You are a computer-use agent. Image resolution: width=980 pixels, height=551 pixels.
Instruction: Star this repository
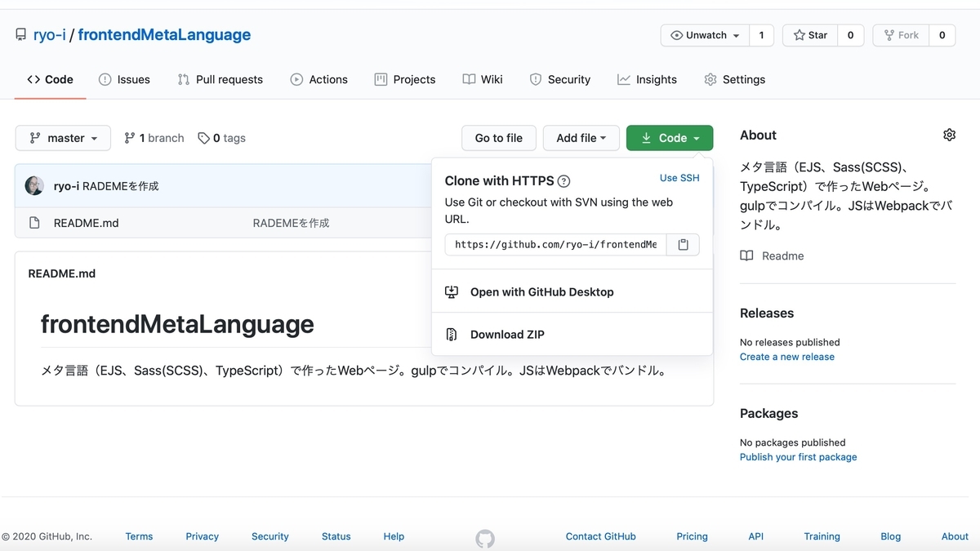click(810, 35)
